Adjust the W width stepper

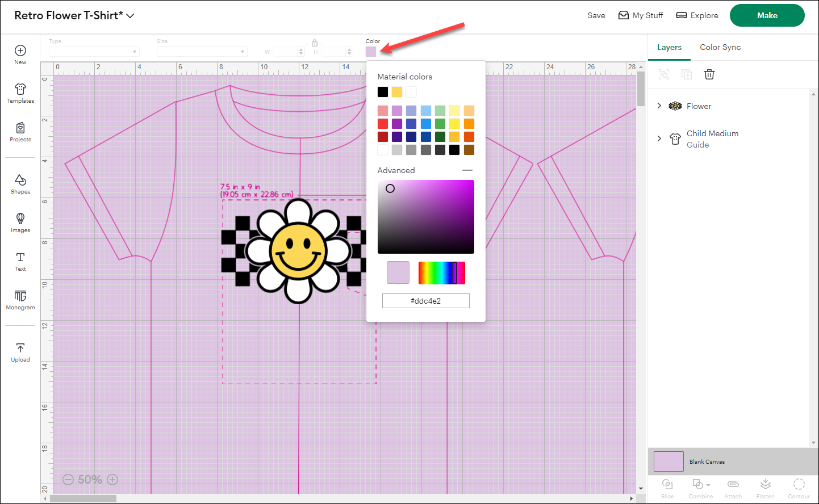pos(301,52)
